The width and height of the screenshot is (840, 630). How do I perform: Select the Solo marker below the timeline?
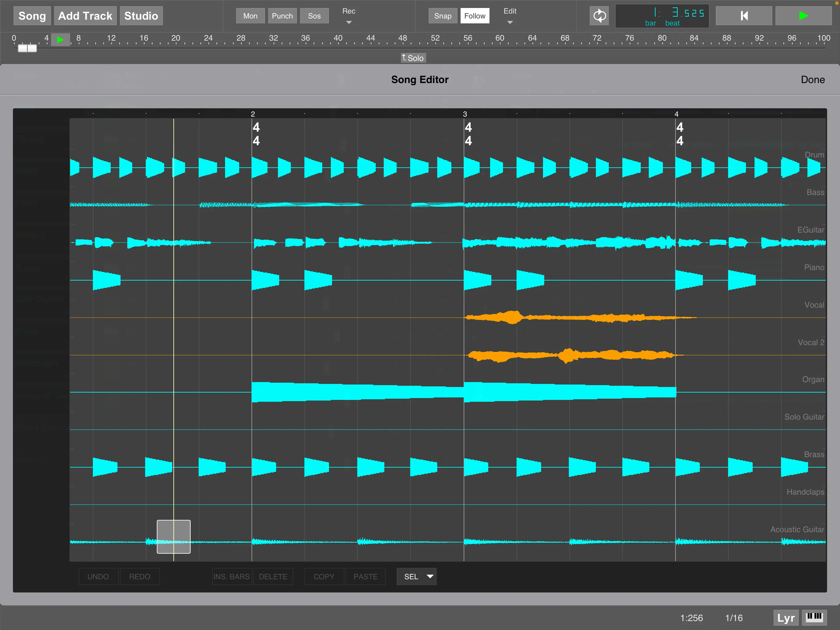coord(413,58)
